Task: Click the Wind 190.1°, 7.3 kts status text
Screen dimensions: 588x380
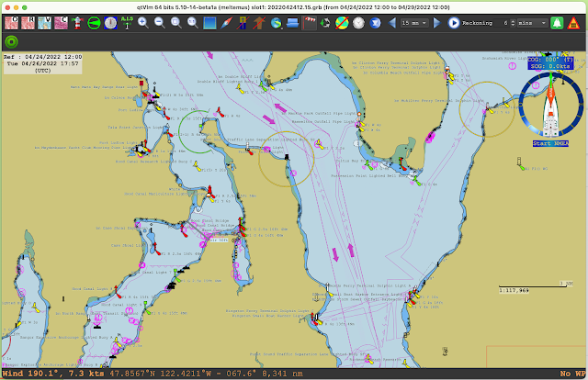Action: click(x=53, y=374)
